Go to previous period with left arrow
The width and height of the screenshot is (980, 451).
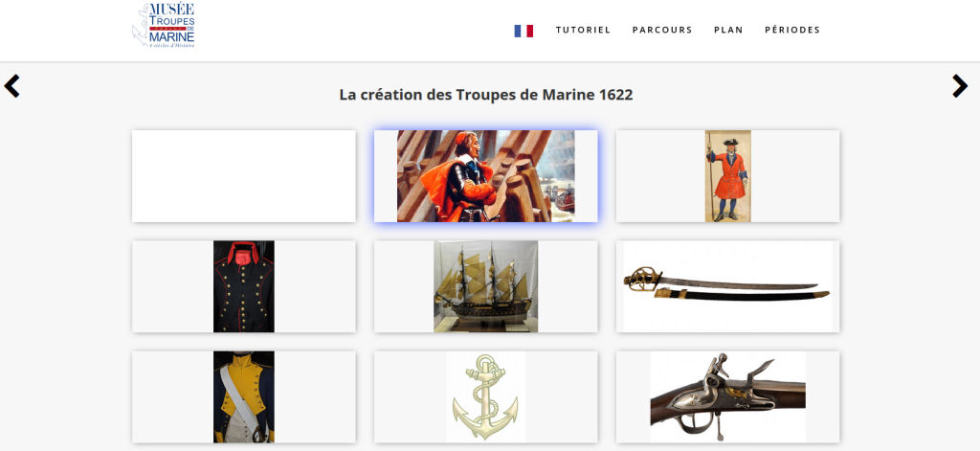(x=11, y=86)
